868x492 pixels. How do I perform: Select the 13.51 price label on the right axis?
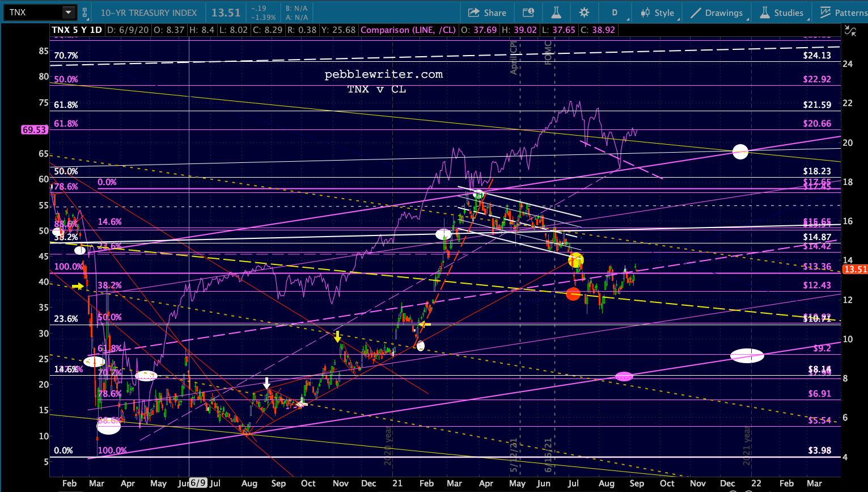click(855, 270)
